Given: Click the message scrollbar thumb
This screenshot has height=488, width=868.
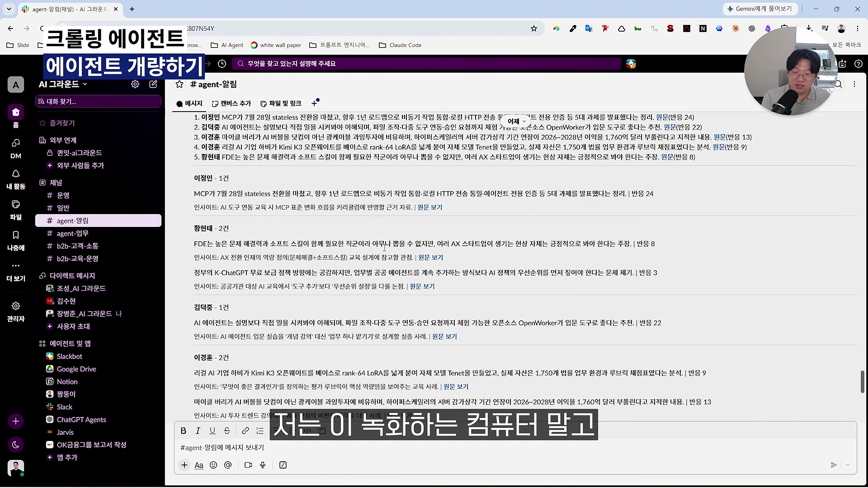Looking at the screenshot, I should (x=862, y=382).
